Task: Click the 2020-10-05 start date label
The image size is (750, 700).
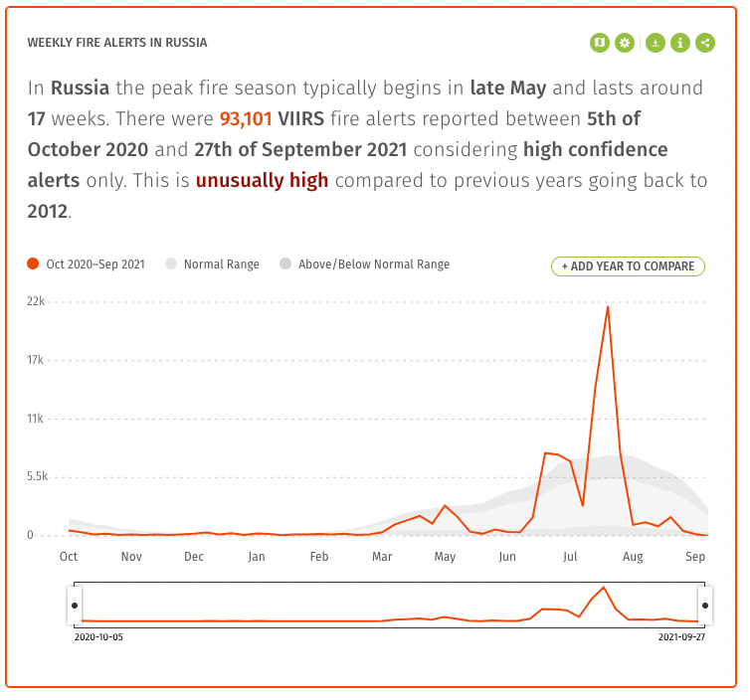Action: pos(97,635)
